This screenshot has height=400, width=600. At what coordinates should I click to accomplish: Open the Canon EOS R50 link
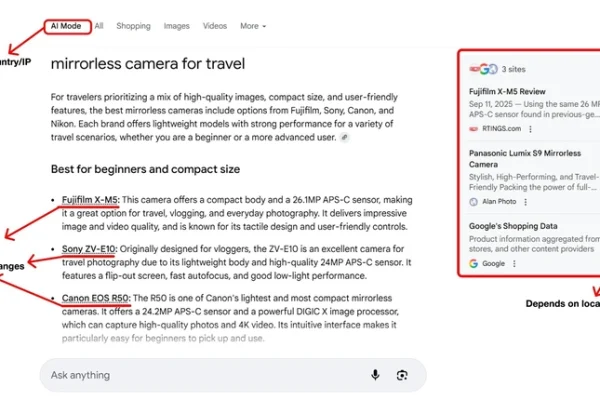click(x=95, y=298)
